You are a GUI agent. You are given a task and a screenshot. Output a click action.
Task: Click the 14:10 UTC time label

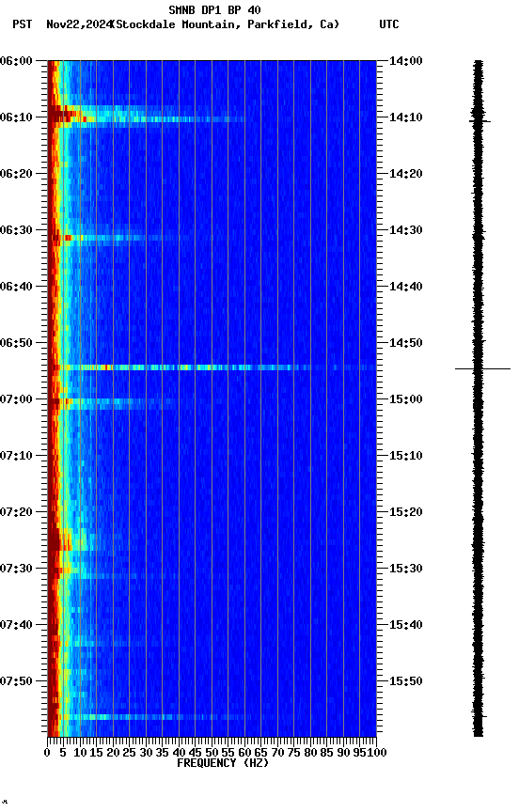[x=406, y=117]
